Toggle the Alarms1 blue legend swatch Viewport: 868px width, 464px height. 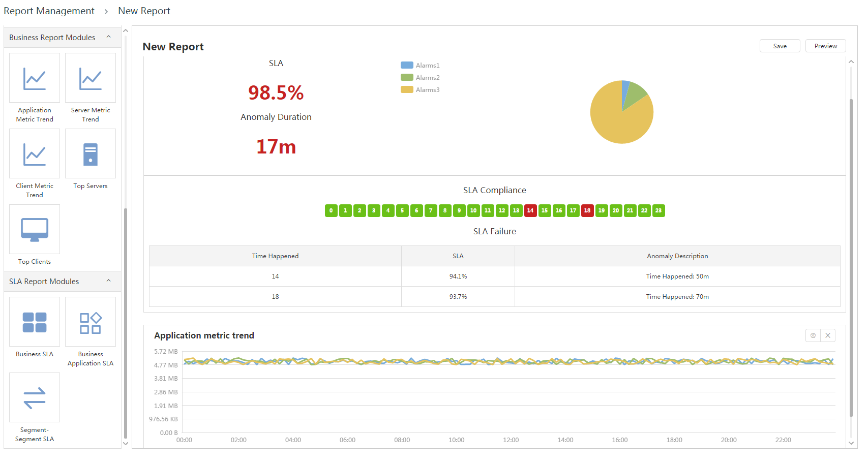coord(407,65)
